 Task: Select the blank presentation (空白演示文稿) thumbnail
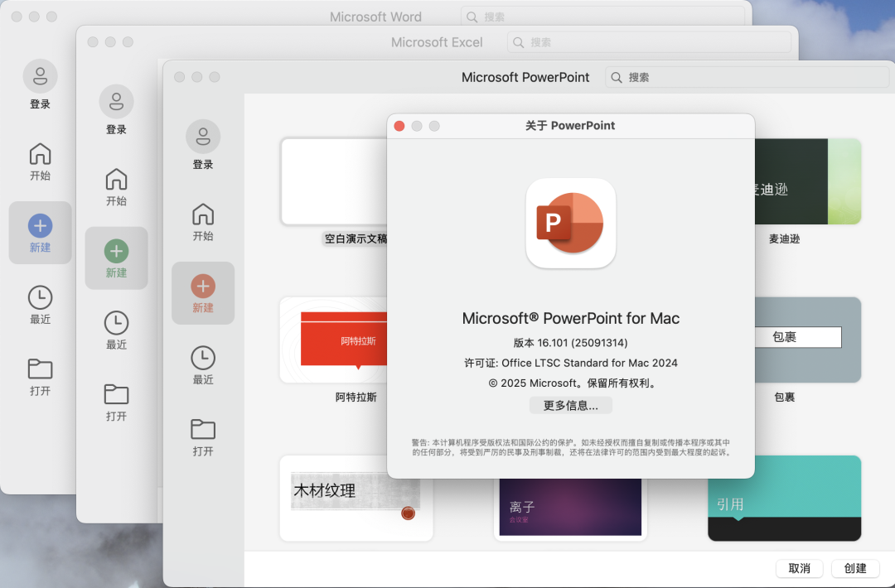[335, 181]
